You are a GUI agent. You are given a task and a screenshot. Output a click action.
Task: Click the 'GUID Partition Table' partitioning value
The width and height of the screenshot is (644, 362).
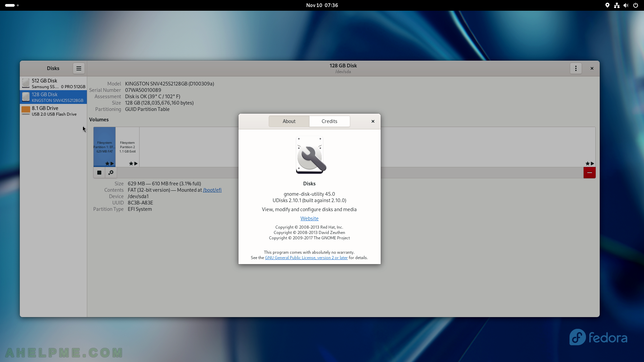click(147, 109)
